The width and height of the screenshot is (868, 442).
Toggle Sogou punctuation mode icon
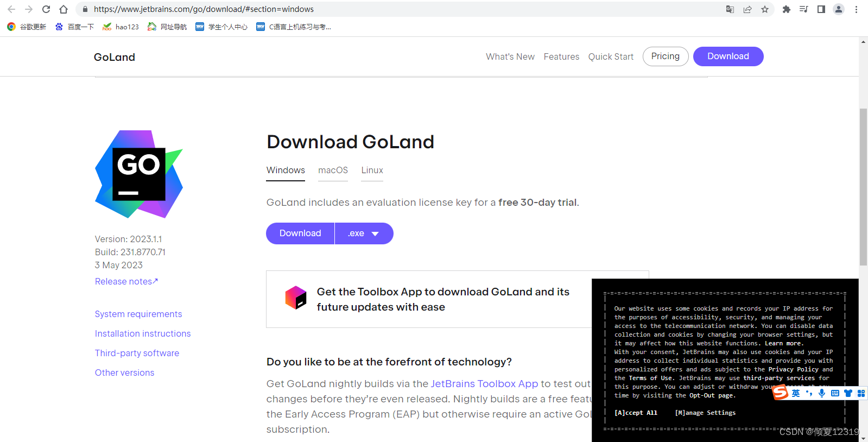pos(809,393)
